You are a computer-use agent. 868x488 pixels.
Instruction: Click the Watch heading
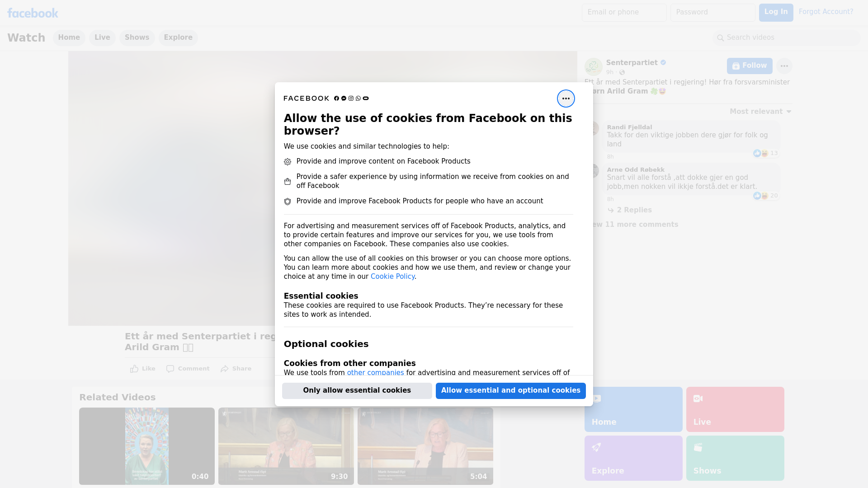(x=26, y=38)
